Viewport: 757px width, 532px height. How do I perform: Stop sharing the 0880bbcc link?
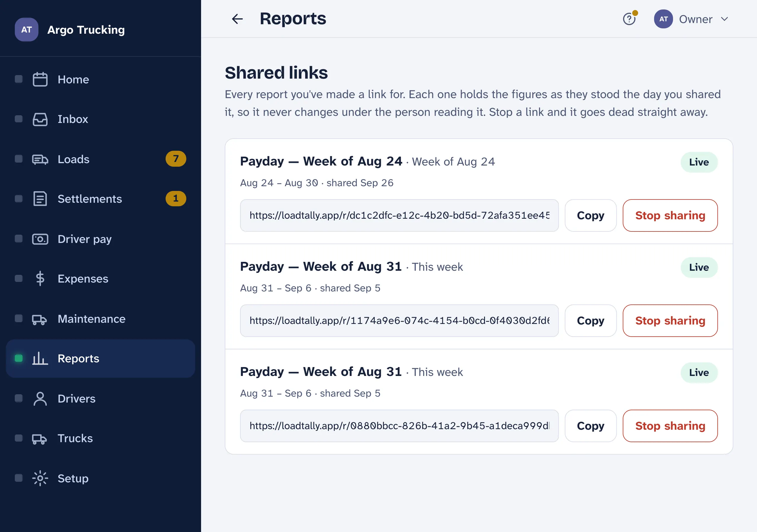670,426
